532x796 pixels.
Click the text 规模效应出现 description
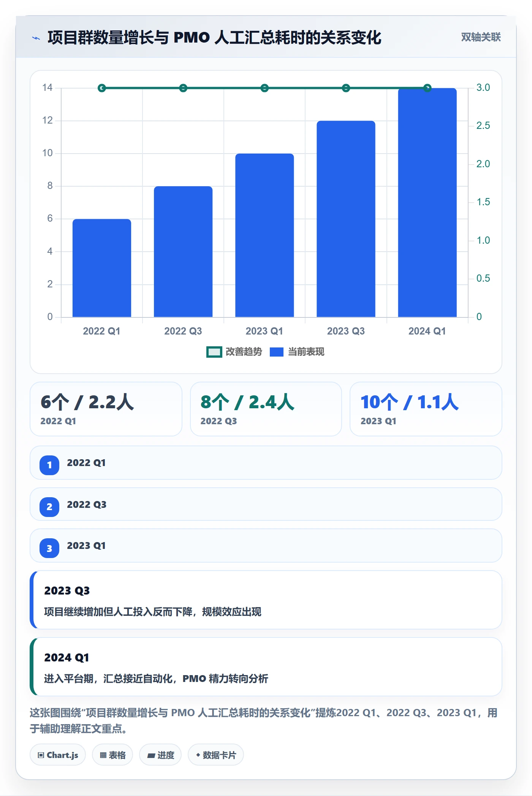tap(232, 612)
